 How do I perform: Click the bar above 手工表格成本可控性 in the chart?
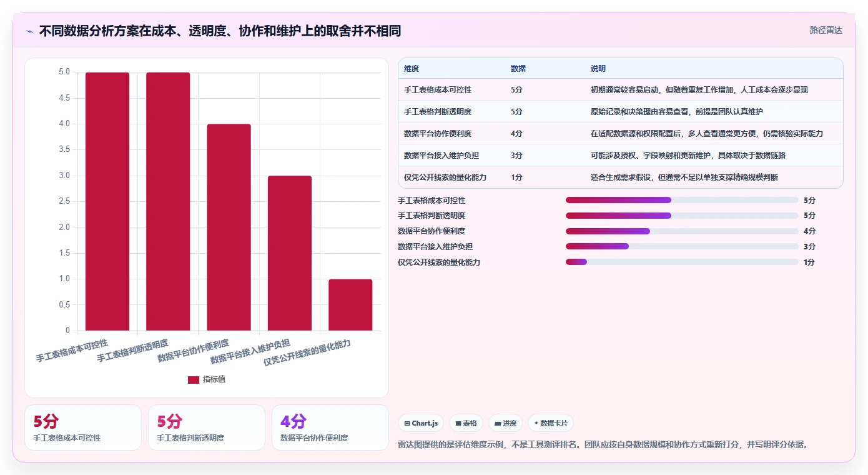pos(107,201)
